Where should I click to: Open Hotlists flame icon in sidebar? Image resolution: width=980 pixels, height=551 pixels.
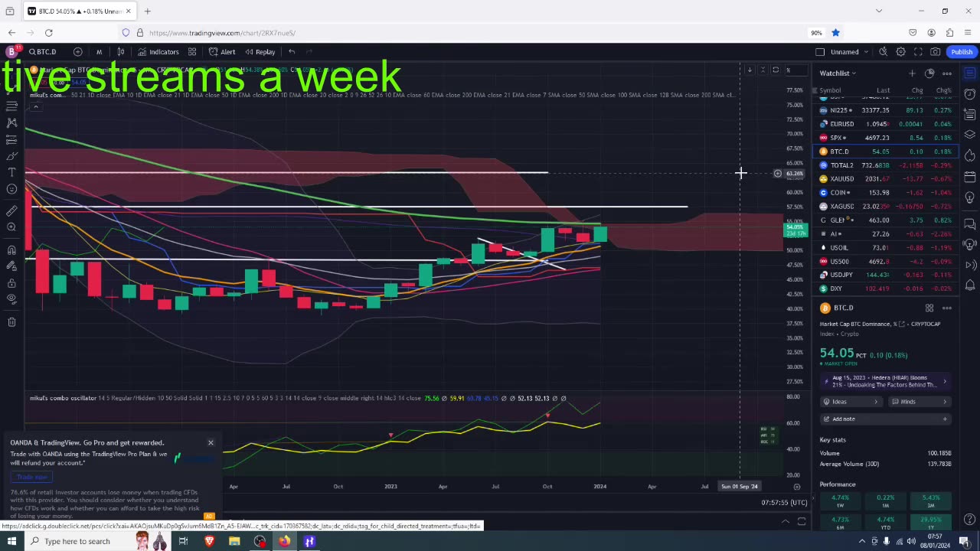pyautogui.click(x=970, y=155)
